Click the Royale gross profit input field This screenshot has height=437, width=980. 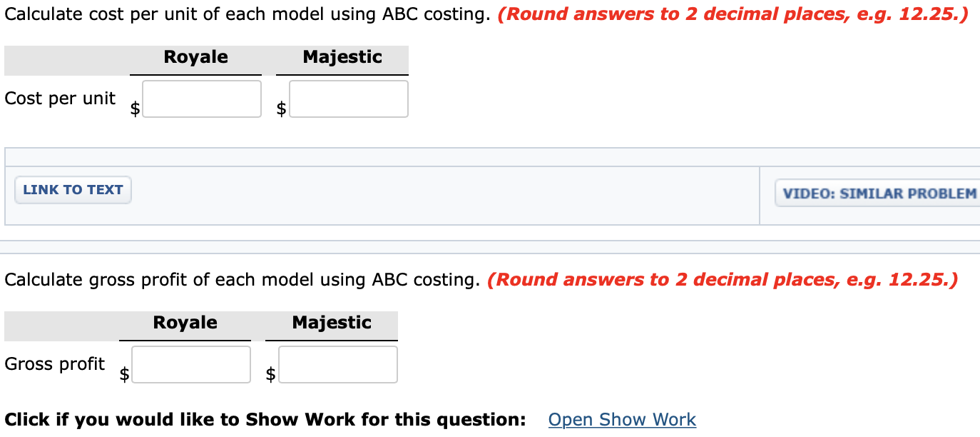click(190, 363)
